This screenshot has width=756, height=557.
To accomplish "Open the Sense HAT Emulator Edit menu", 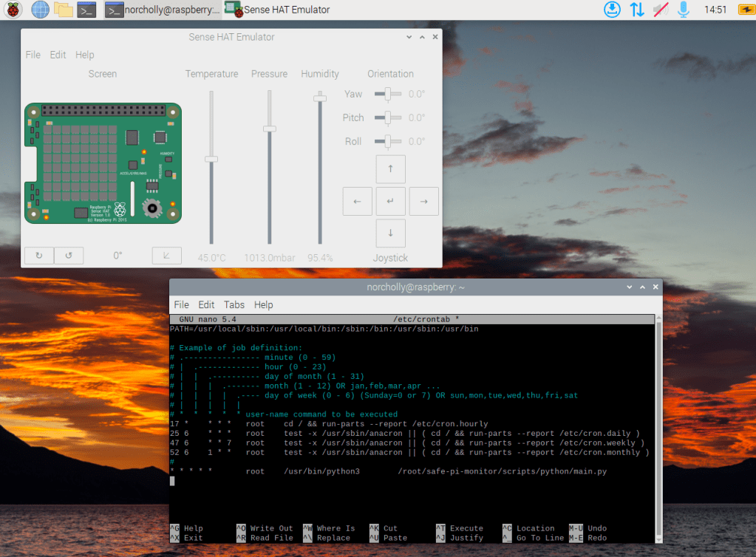I will [x=58, y=55].
